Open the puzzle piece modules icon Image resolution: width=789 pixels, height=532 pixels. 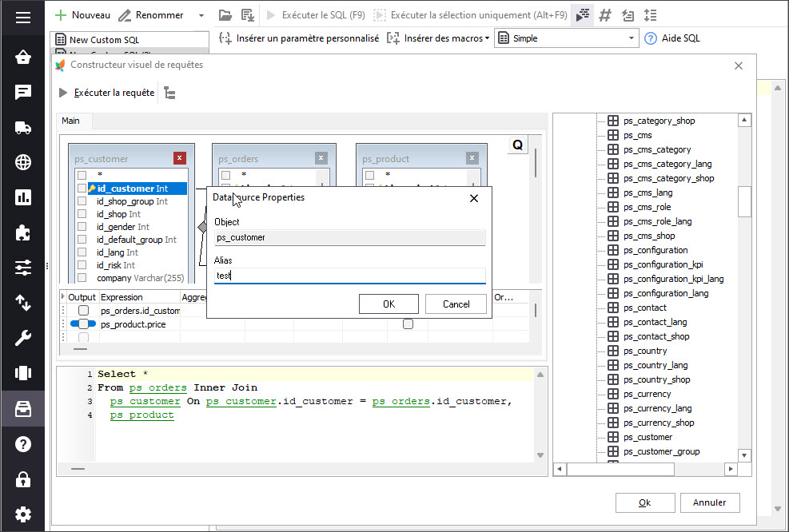click(x=23, y=232)
